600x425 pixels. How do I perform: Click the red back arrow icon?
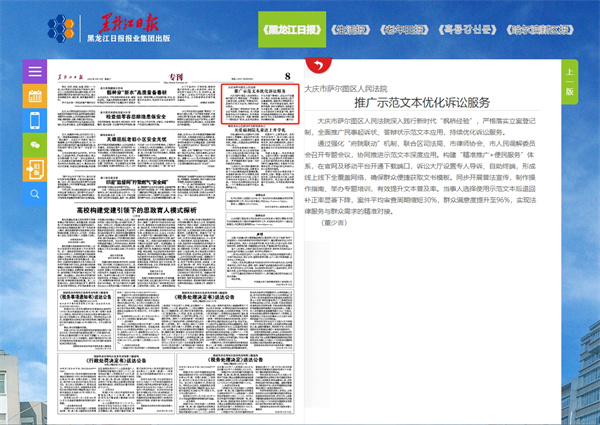click(318, 65)
